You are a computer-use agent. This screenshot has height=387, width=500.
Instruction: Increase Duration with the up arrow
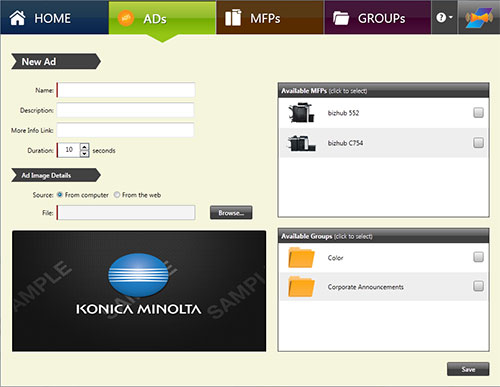pyautogui.click(x=85, y=146)
